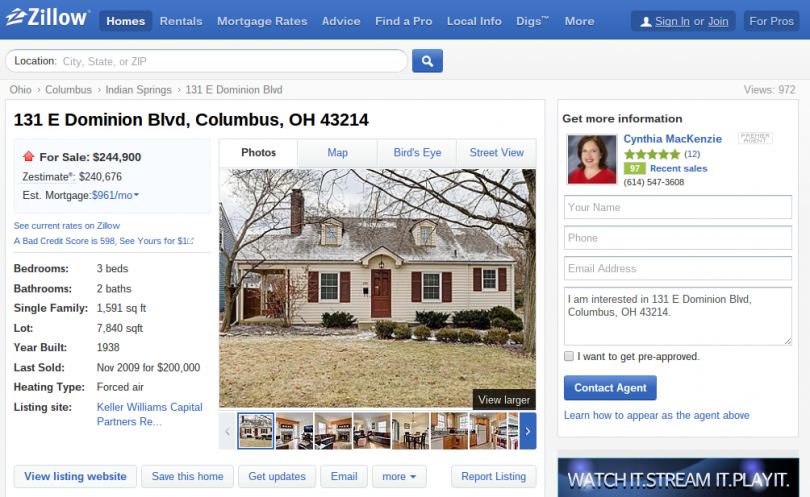Check the pre-approved checkbox

point(569,356)
